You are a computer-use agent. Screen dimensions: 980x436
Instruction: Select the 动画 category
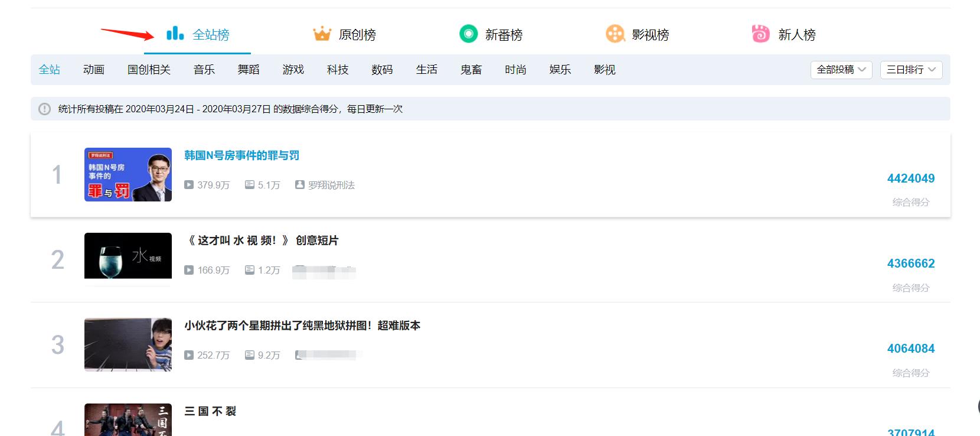click(x=94, y=70)
